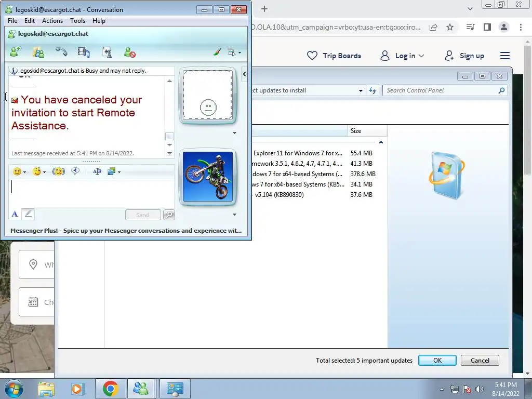Click the refresh button in Control Panel
This screenshot has width=532, height=399.
pyautogui.click(x=373, y=90)
